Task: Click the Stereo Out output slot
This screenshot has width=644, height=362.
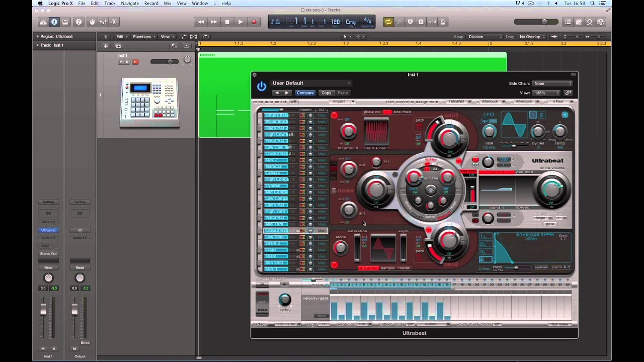Action: pyautogui.click(x=48, y=254)
